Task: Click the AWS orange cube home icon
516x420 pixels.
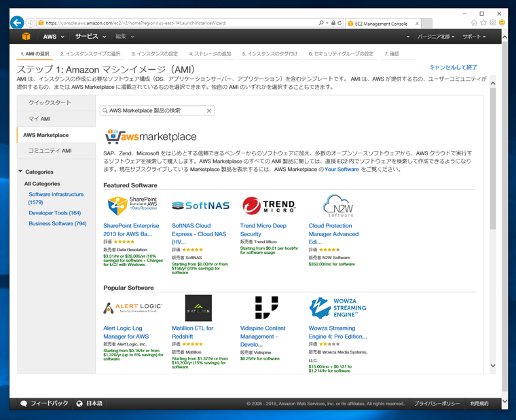Action: (x=26, y=37)
